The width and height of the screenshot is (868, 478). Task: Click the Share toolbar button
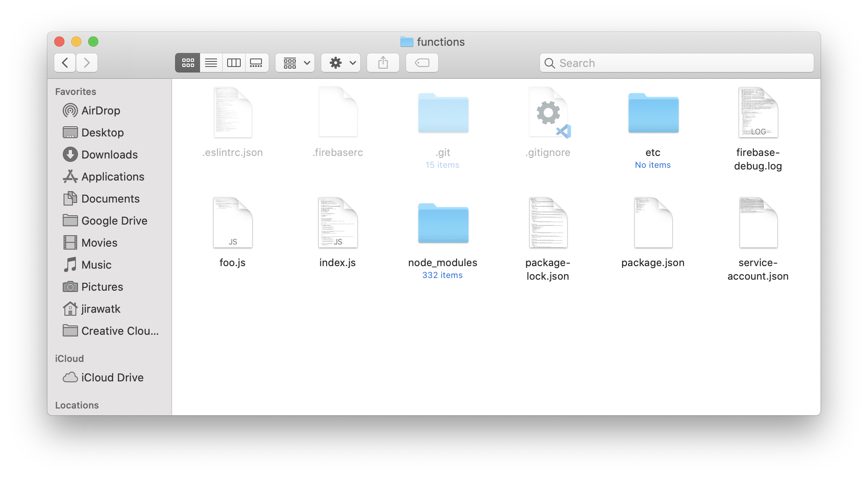(383, 63)
